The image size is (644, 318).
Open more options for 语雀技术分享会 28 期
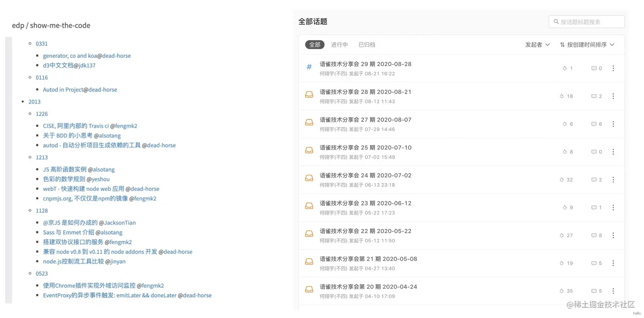[613, 96]
